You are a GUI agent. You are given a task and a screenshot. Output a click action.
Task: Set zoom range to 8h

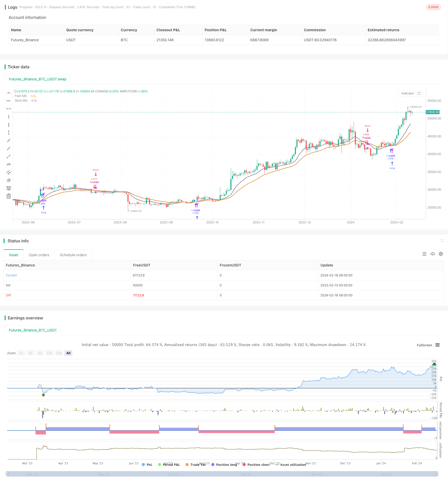pyautogui.click(x=40, y=353)
